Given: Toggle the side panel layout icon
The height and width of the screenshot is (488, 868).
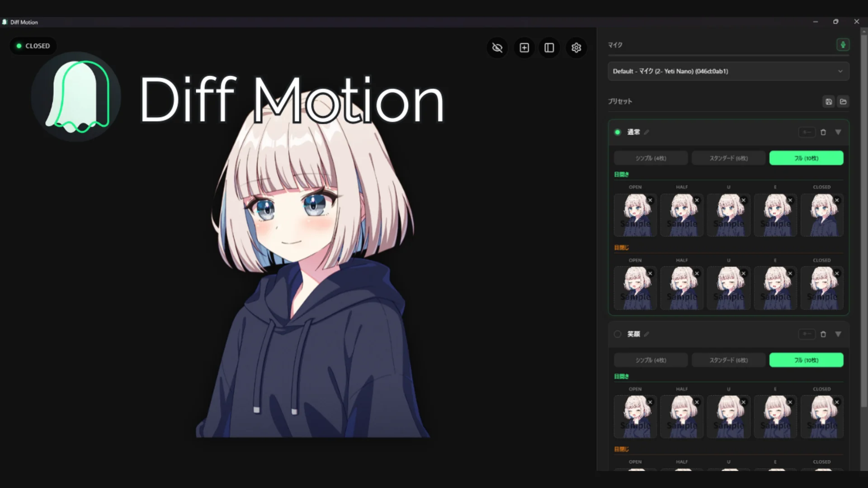Looking at the screenshot, I should coord(549,48).
